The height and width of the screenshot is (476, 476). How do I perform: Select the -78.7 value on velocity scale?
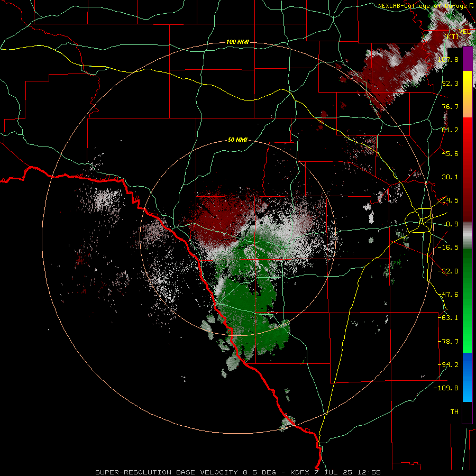point(448,342)
